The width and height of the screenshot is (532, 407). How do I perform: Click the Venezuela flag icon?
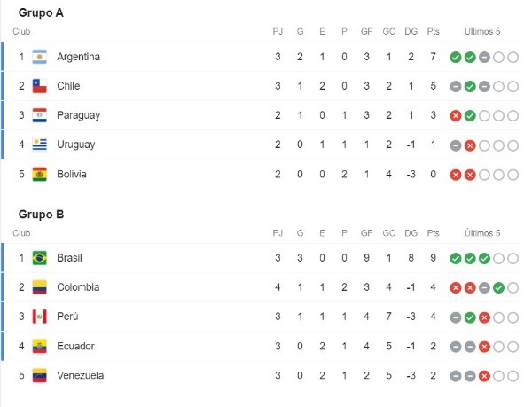point(39,375)
